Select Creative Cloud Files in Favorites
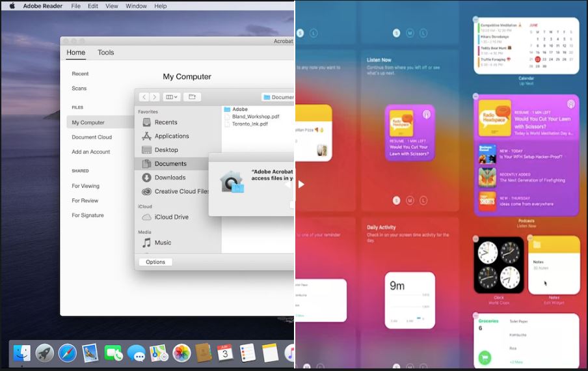 click(x=175, y=191)
